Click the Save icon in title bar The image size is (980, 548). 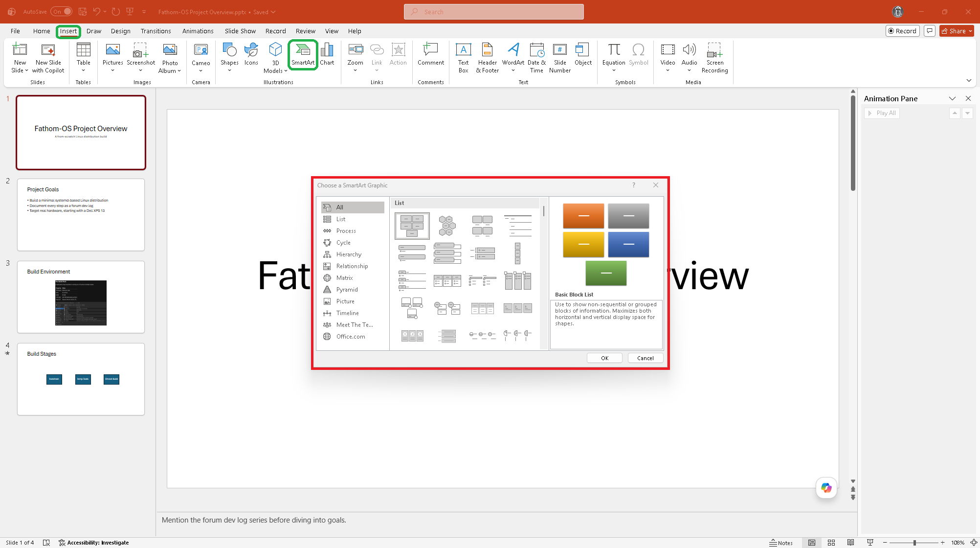[82, 12]
